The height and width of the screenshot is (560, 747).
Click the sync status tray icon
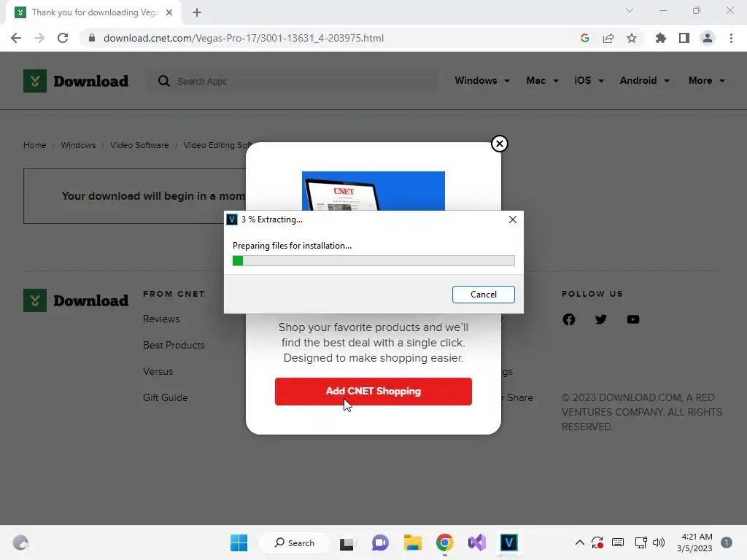click(x=597, y=542)
